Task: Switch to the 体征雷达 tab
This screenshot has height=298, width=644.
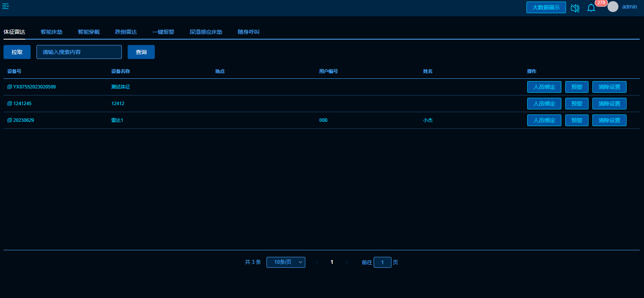Action: pos(14,32)
